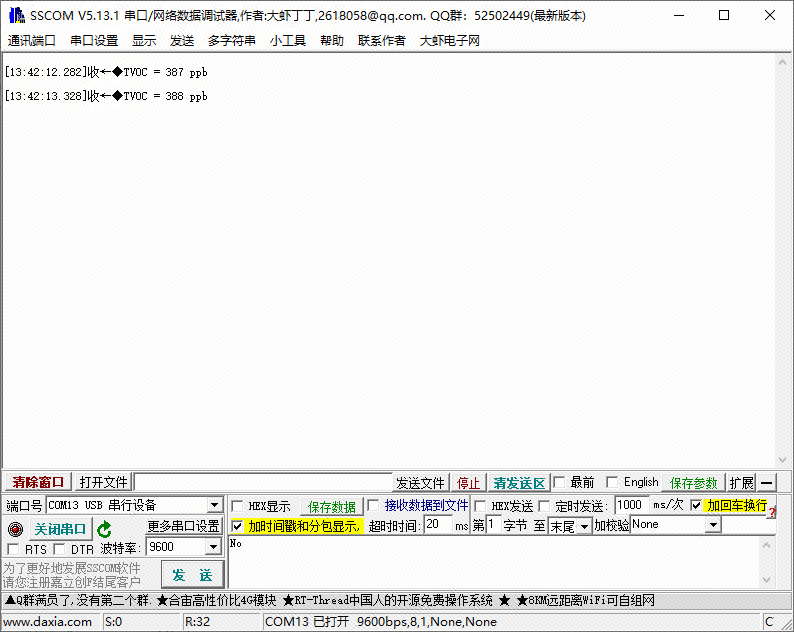Click the 更多串口设置 button
Viewport: 794px width, 632px height.
[183, 526]
